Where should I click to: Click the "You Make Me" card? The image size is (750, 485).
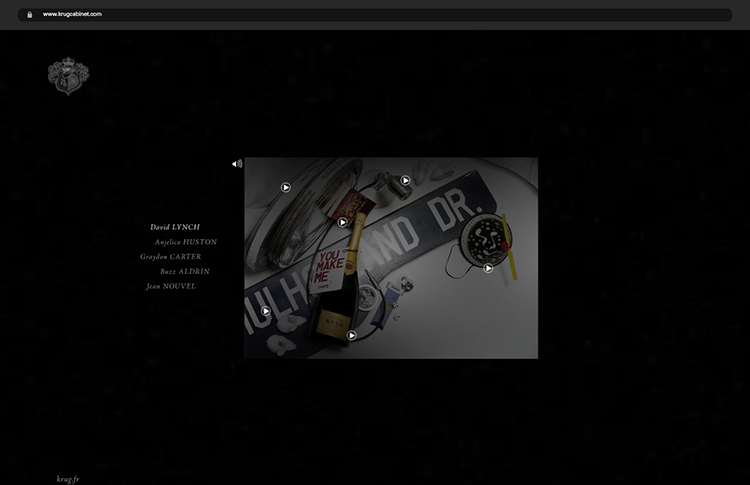(x=329, y=272)
